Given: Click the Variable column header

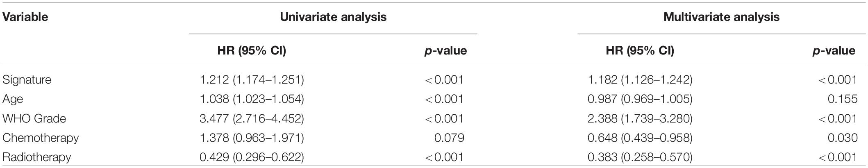Looking at the screenshot, I should tap(25, 17).
